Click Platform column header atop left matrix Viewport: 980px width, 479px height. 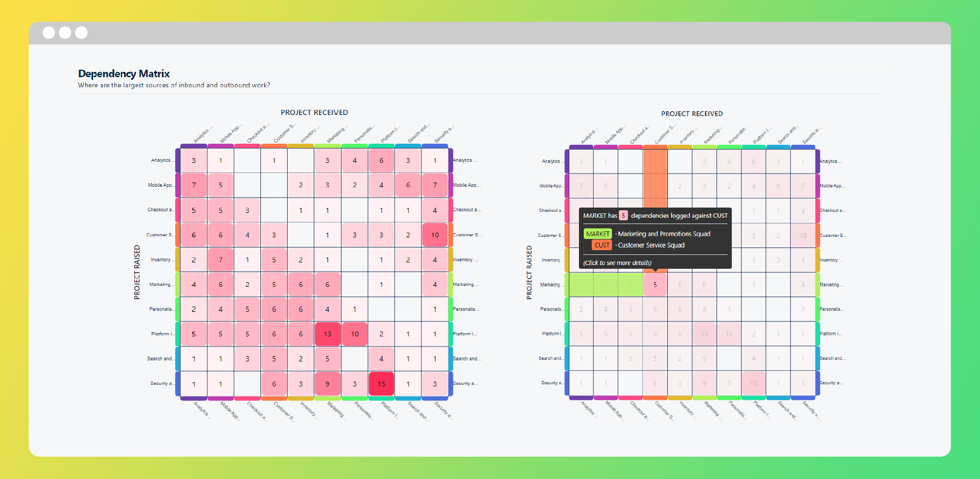tap(390, 134)
